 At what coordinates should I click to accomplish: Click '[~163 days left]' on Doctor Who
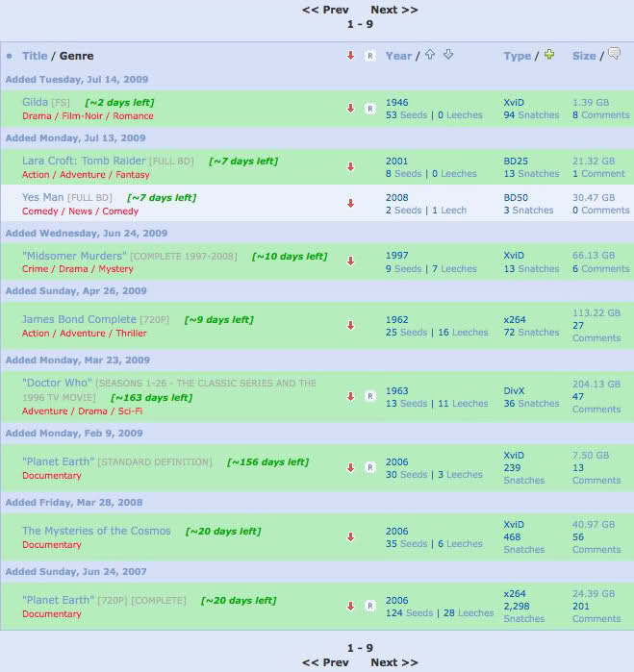point(151,397)
